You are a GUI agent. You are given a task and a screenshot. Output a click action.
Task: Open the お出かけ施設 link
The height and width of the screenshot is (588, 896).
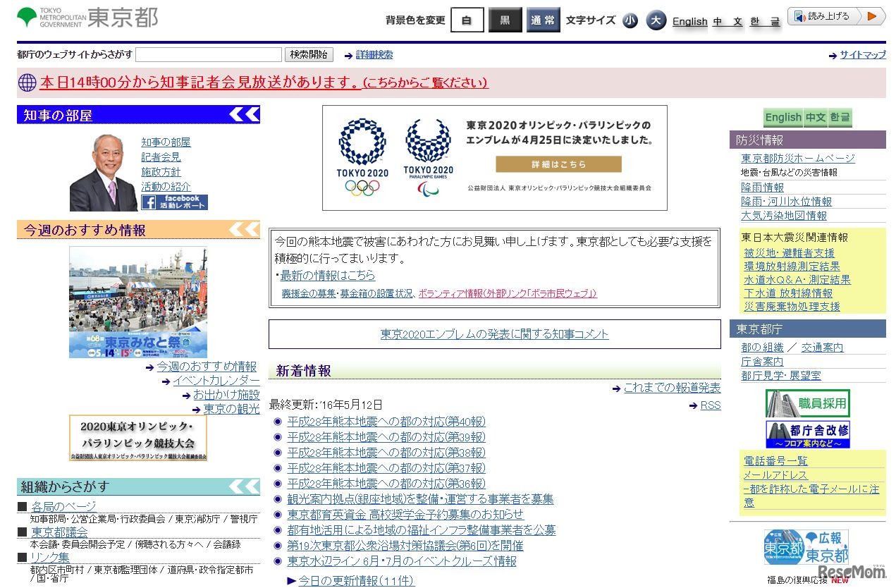click(x=226, y=395)
